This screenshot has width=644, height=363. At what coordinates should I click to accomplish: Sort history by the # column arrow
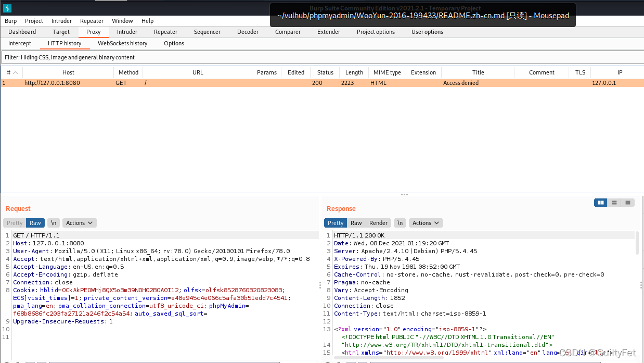[x=15, y=72]
